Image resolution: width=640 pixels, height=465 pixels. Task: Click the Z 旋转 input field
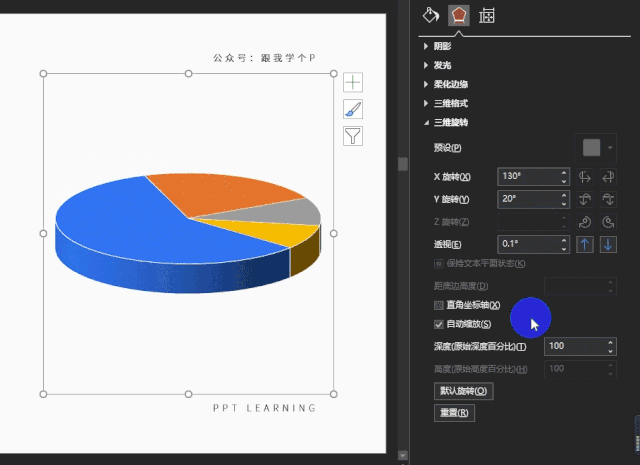(x=533, y=222)
